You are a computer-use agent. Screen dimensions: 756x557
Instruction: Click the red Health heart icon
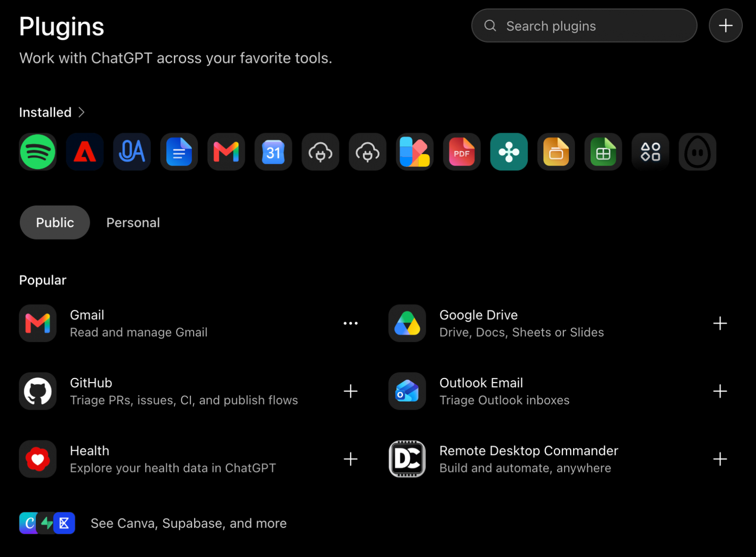pos(38,459)
